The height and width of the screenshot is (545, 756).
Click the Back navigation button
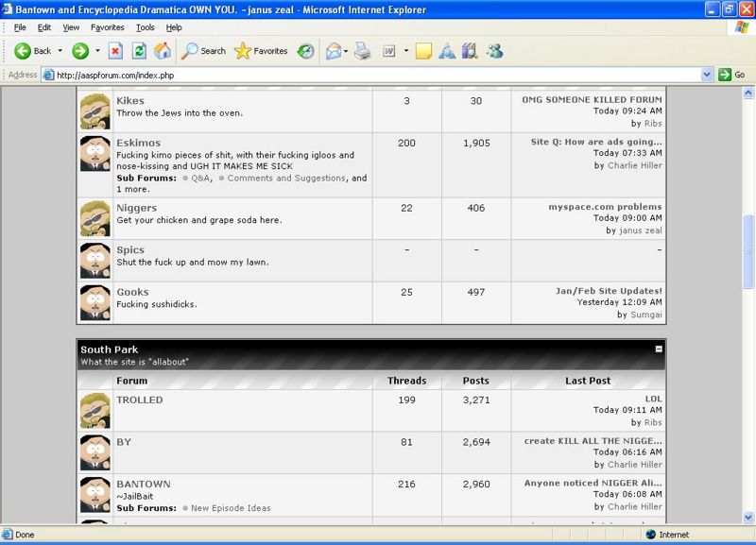coord(34,51)
